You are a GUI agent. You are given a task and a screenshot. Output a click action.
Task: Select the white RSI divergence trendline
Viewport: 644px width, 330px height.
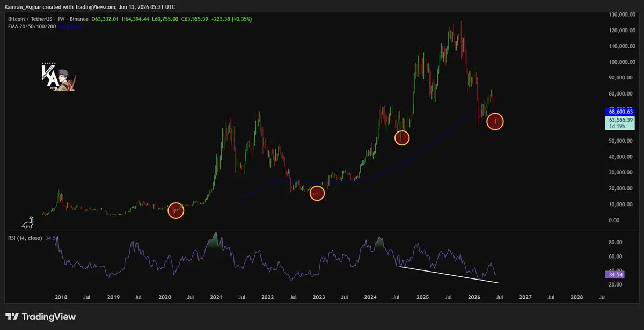(x=449, y=274)
